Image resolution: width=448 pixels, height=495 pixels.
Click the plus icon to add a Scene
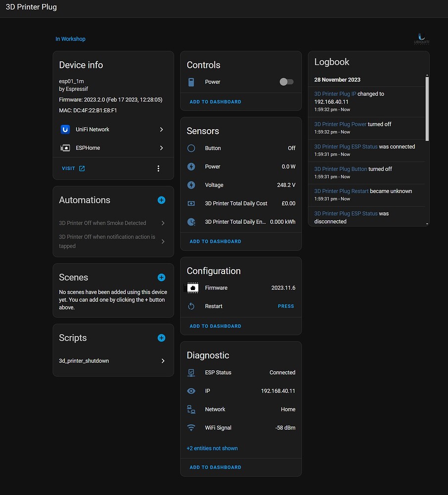pos(161,277)
